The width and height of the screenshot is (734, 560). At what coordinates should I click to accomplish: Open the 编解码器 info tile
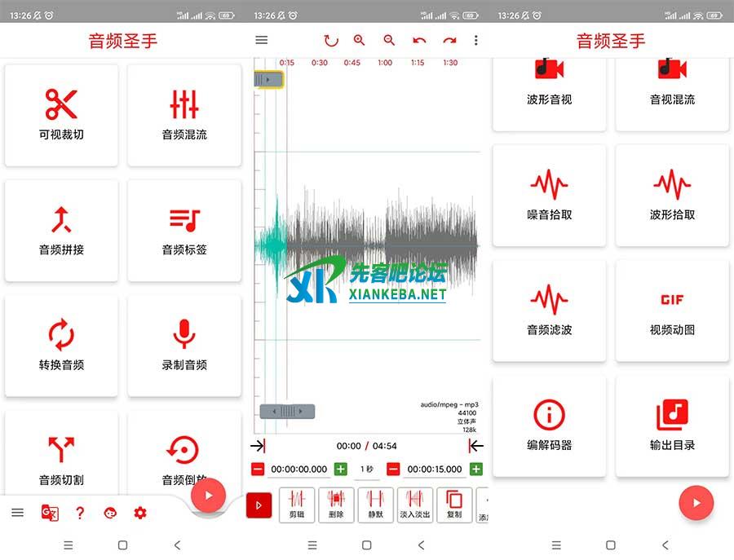pyautogui.click(x=549, y=426)
